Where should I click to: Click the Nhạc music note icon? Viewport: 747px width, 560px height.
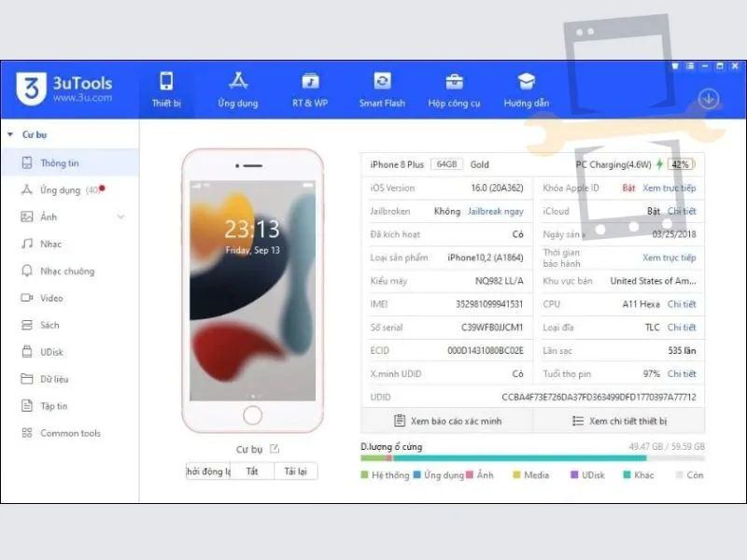pyautogui.click(x=27, y=244)
